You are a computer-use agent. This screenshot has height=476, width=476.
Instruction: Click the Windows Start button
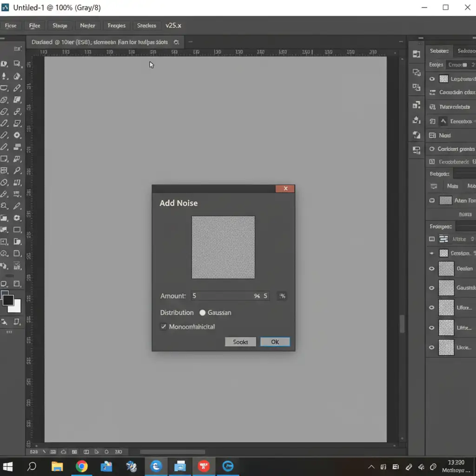pos(8,466)
